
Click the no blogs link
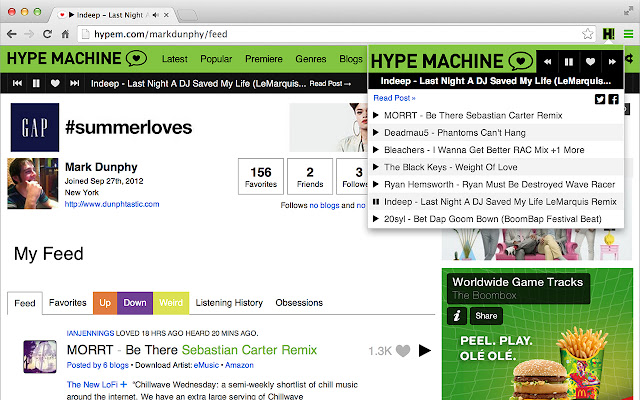(324, 205)
